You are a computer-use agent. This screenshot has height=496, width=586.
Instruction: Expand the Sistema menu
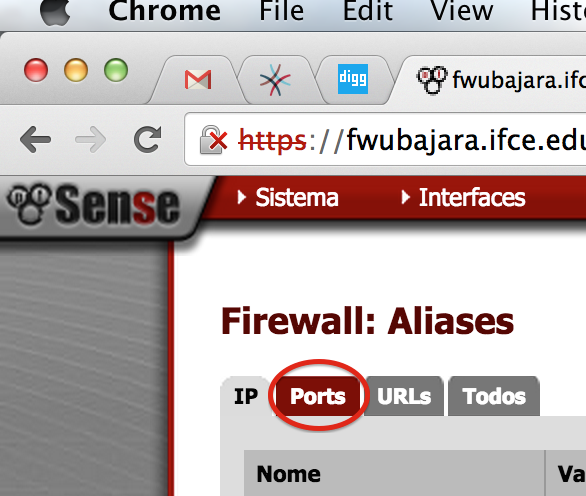click(288, 197)
